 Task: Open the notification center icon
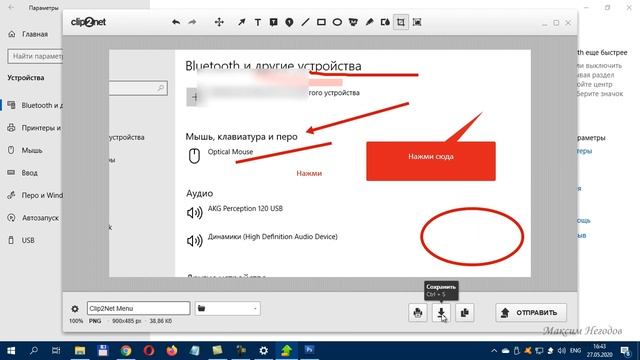625,351
